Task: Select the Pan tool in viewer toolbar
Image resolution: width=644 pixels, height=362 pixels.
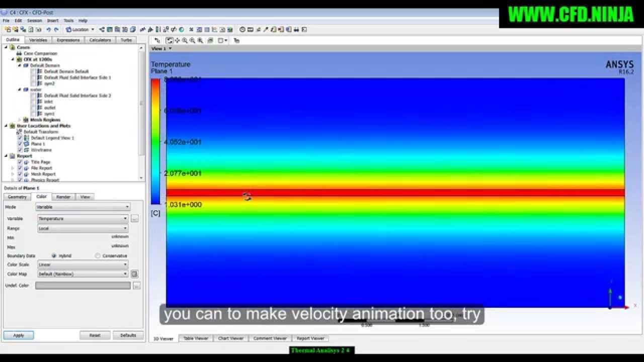Action: coord(177,40)
